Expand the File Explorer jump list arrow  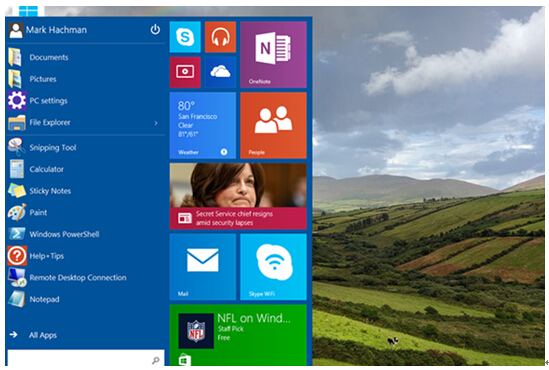point(156,123)
